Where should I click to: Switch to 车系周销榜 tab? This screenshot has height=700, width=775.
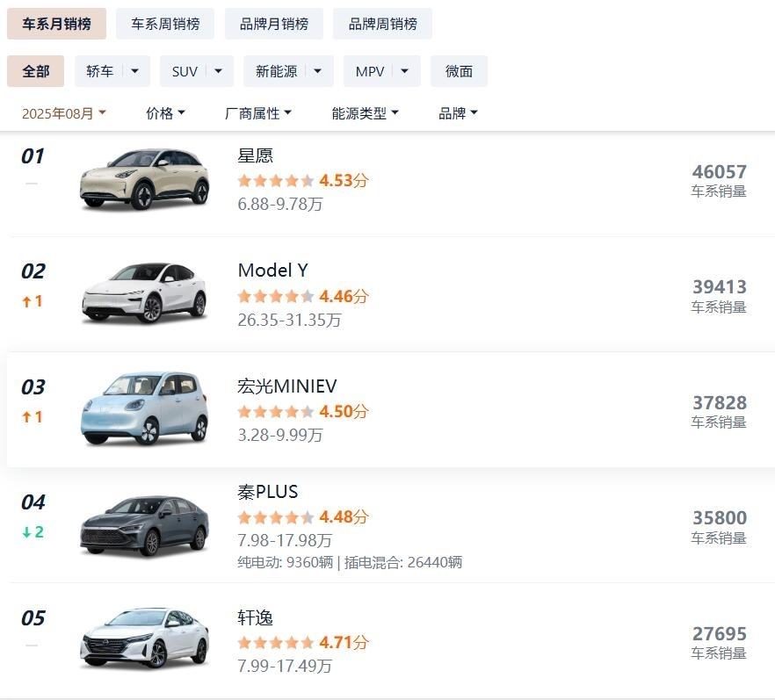point(165,24)
